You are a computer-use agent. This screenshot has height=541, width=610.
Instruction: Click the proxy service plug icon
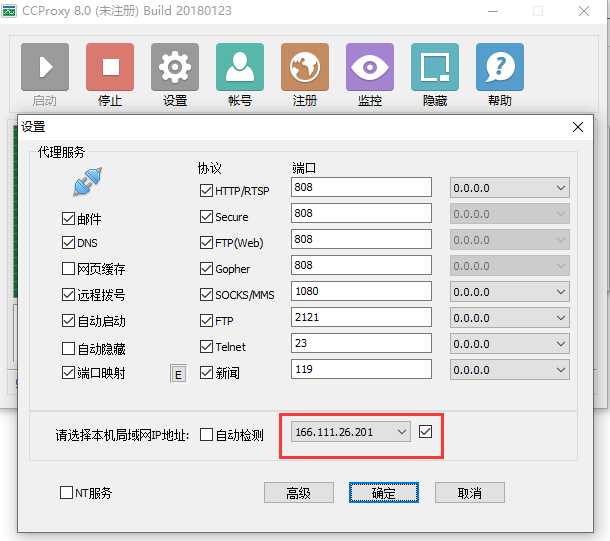click(x=88, y=182)
